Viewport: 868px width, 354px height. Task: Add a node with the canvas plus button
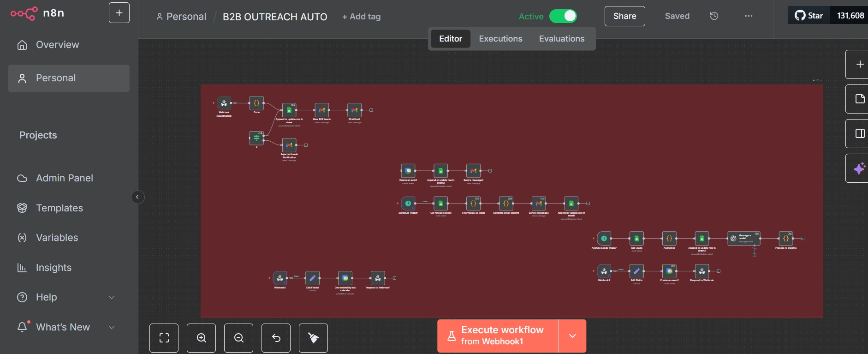[x=859, y=65]
